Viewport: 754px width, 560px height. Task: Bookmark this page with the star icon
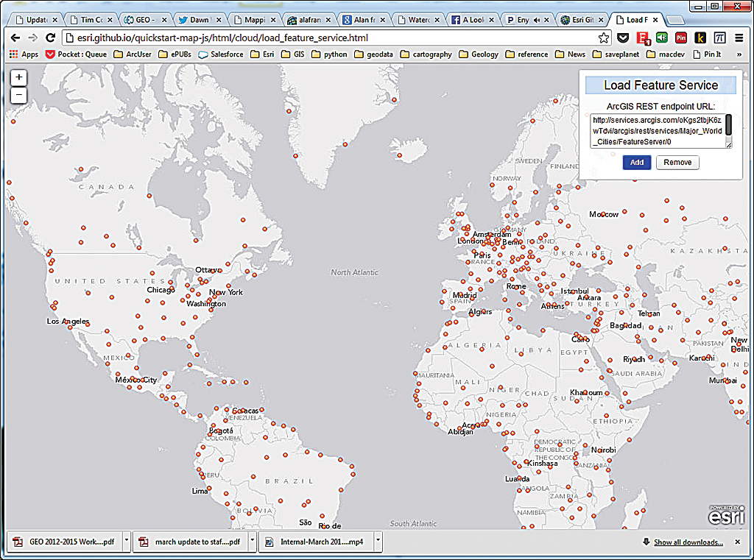click(x=602, y=38)
